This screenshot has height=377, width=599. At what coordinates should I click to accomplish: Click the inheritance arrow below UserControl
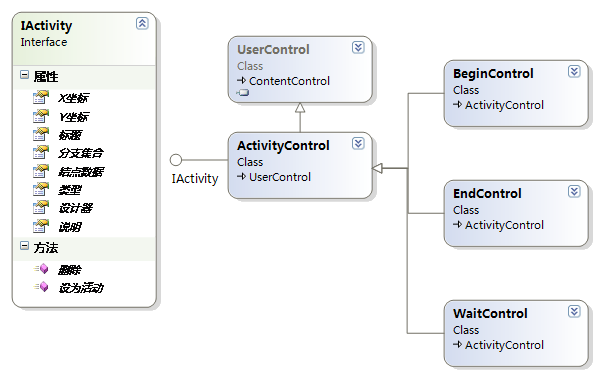(300, 108)
